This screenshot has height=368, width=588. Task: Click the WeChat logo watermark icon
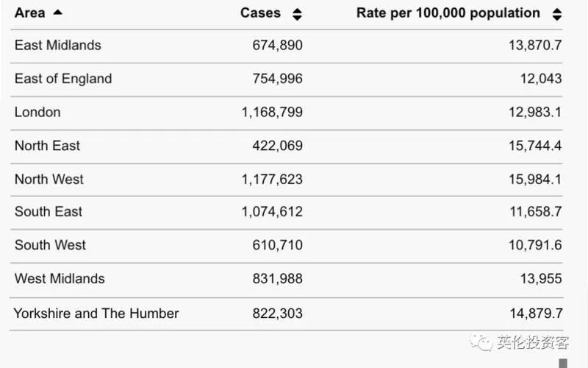481,342
